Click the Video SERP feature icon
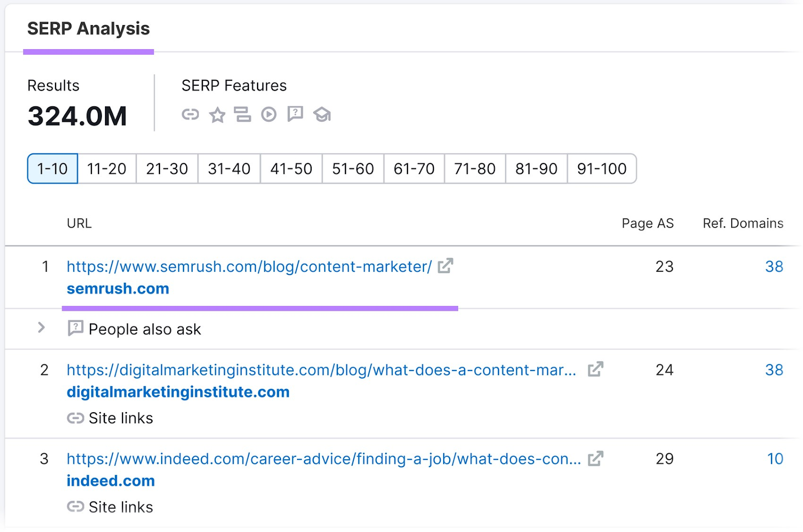This screenshot has width=803, height=532. (269, 114)
